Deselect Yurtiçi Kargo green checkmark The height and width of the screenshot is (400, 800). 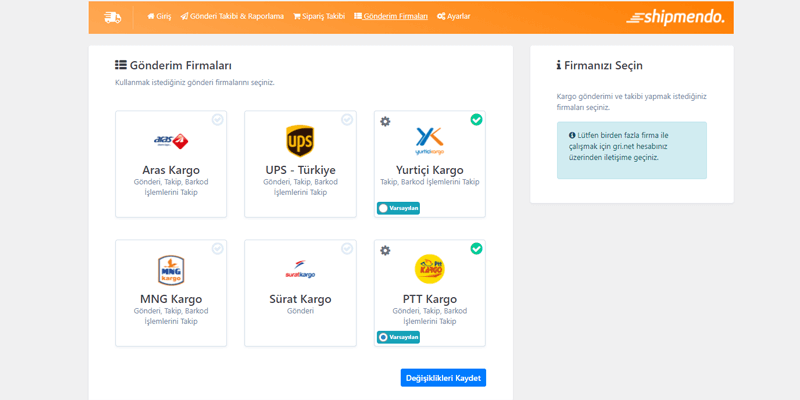point(476,119)
